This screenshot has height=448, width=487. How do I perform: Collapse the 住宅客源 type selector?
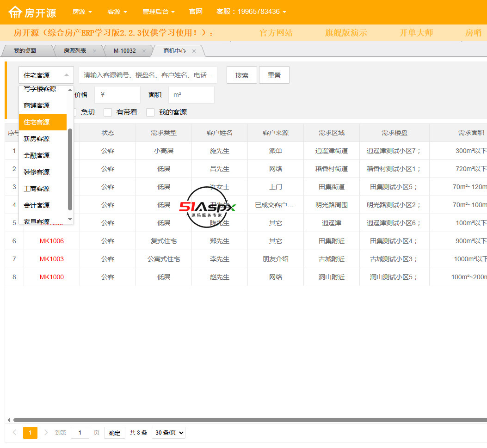(46, 75)
